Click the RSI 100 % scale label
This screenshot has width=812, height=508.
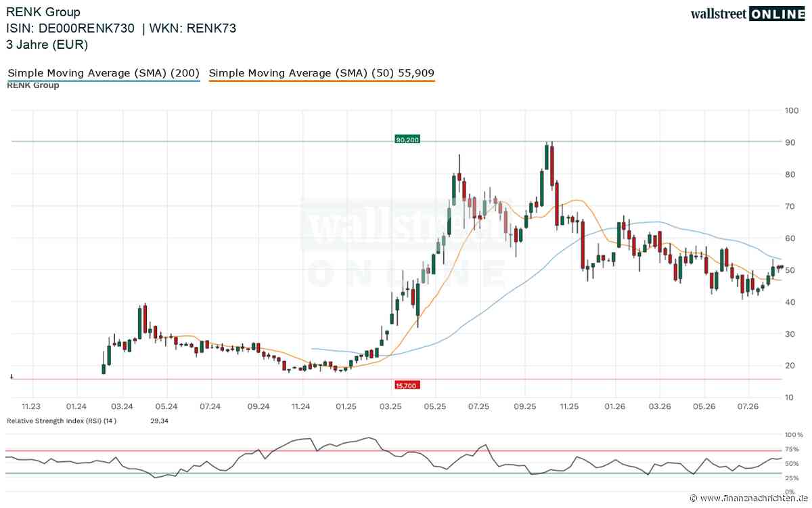tap(794, 434)
